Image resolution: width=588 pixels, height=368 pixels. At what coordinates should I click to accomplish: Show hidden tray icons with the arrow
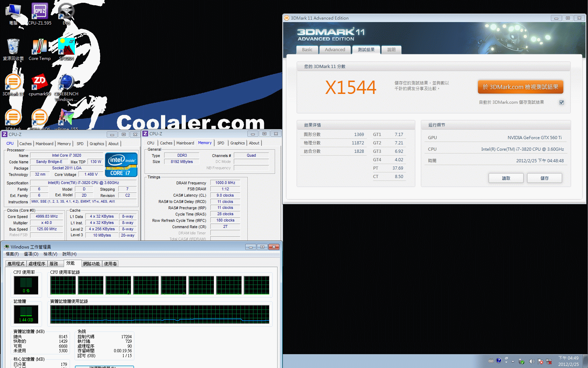coord(513,361)
